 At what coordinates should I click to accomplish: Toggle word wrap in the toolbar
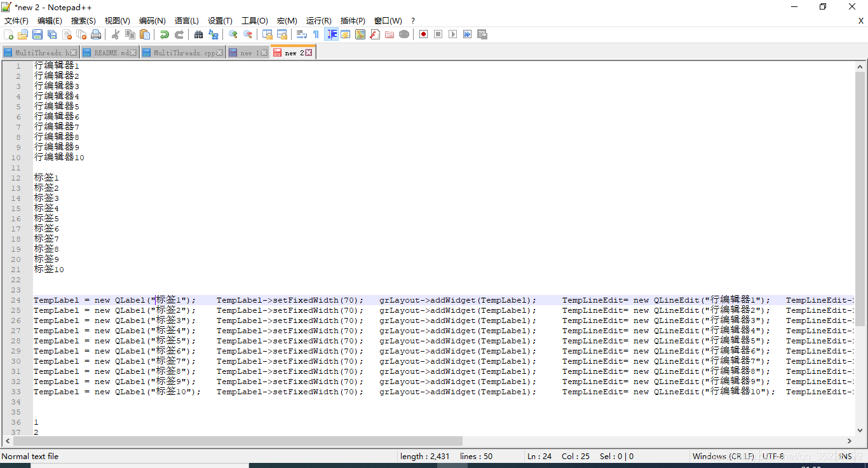[x=302, y=34]
